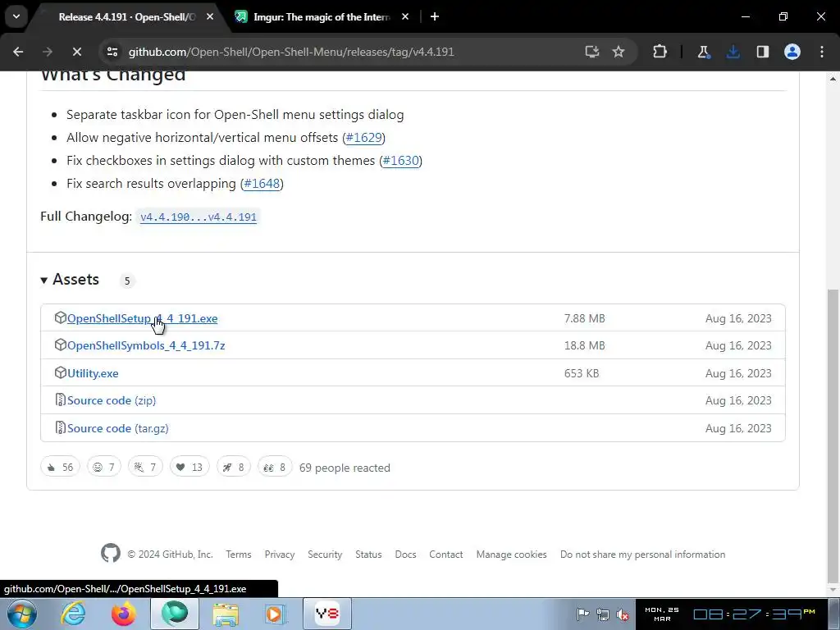Open the new tab plus button
The width and height of the screenshot is (840, 630).
[435, 16]
